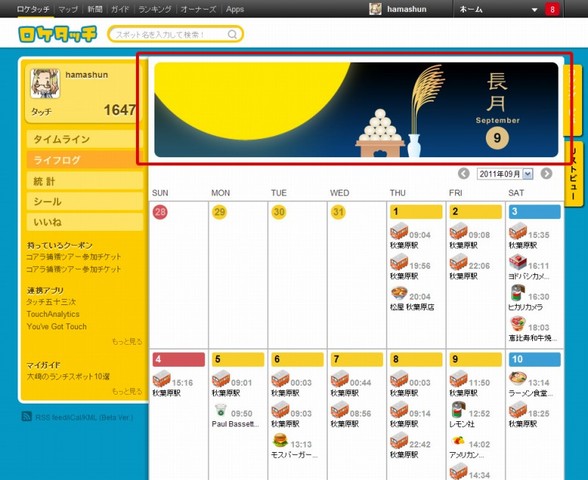
Task: Open the 2011年09月 month dropdown
Action: pos(505,174)
